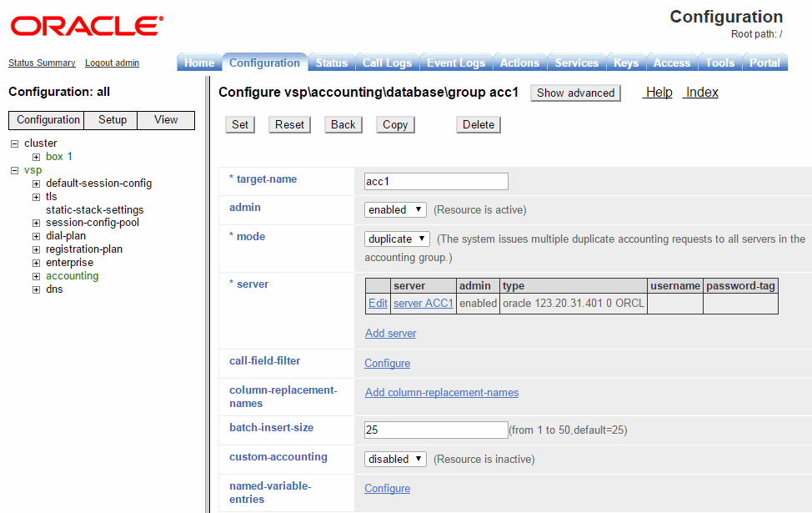Expand the dns node

(36, 289)
